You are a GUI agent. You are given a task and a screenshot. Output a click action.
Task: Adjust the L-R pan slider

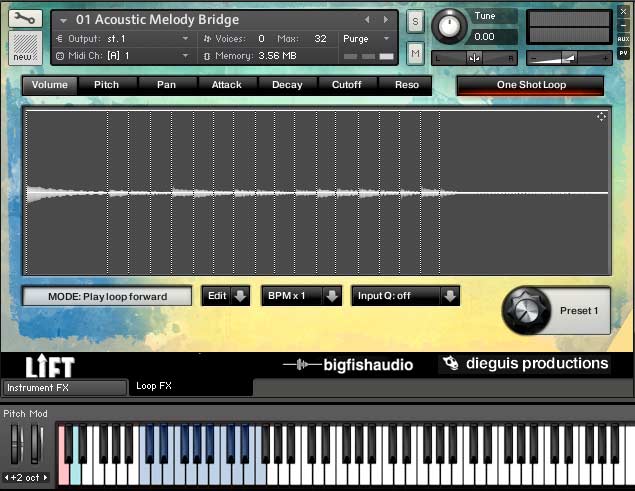(x=474, y=58)
